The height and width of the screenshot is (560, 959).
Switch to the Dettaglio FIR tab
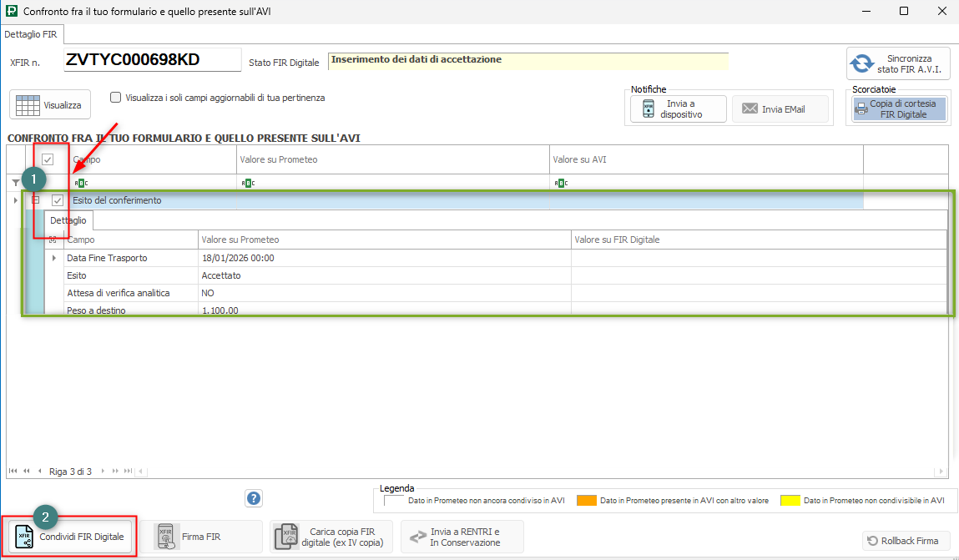[32, 34]
